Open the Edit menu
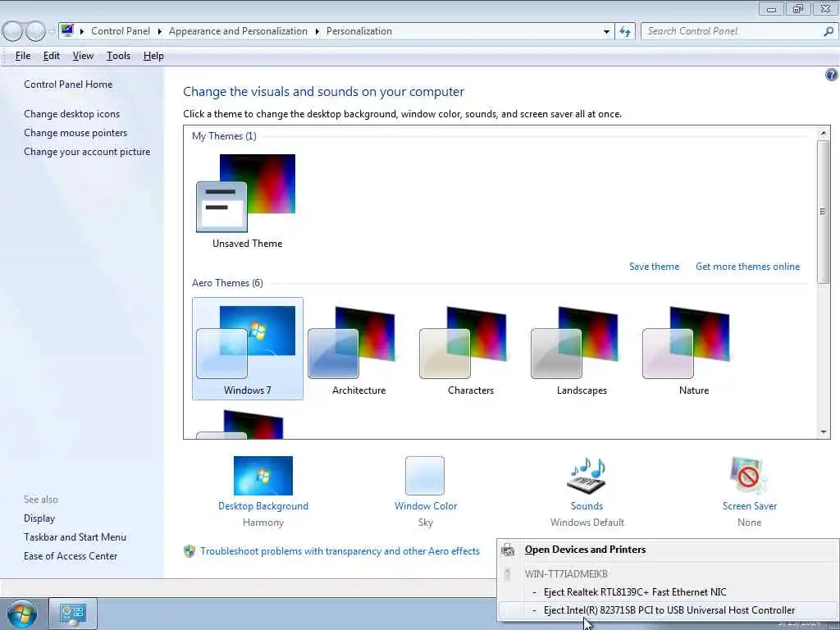This screenshot has height=630, width=840. click(52, 56)
